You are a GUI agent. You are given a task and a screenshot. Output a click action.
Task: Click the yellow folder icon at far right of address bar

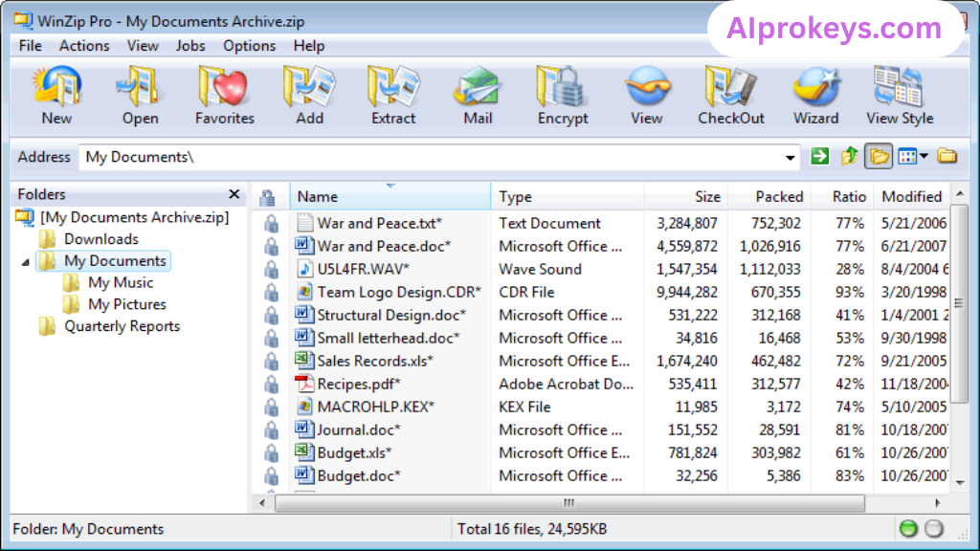point(947,156)
